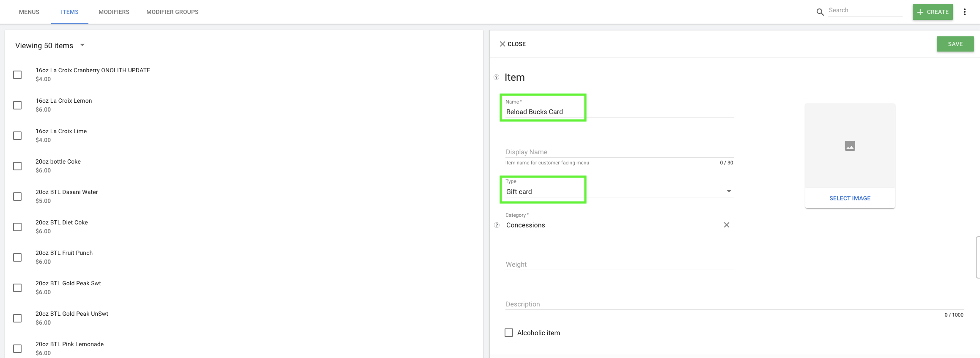Clear the Concessions category with X icon
The image size is (980, 358).
pos(727,225)
